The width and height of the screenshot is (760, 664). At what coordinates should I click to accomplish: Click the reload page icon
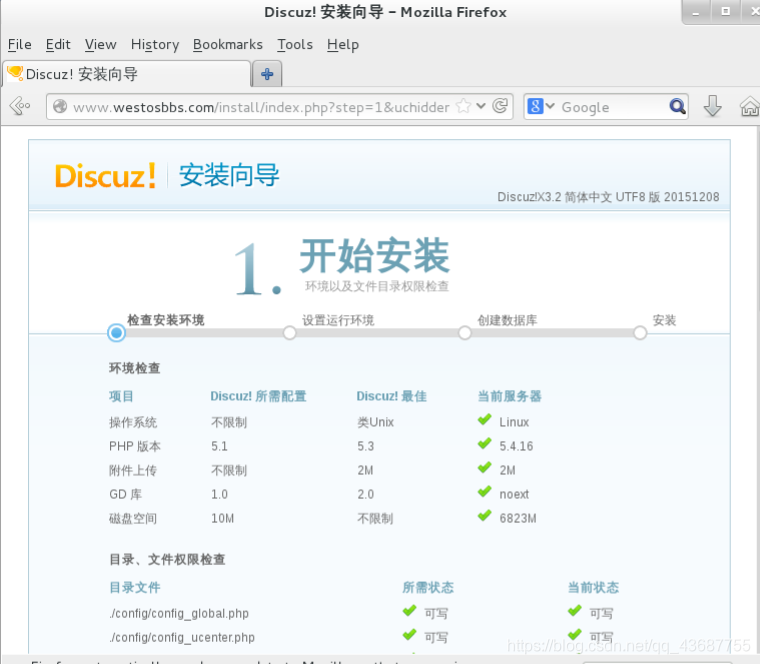click(500, 106)
